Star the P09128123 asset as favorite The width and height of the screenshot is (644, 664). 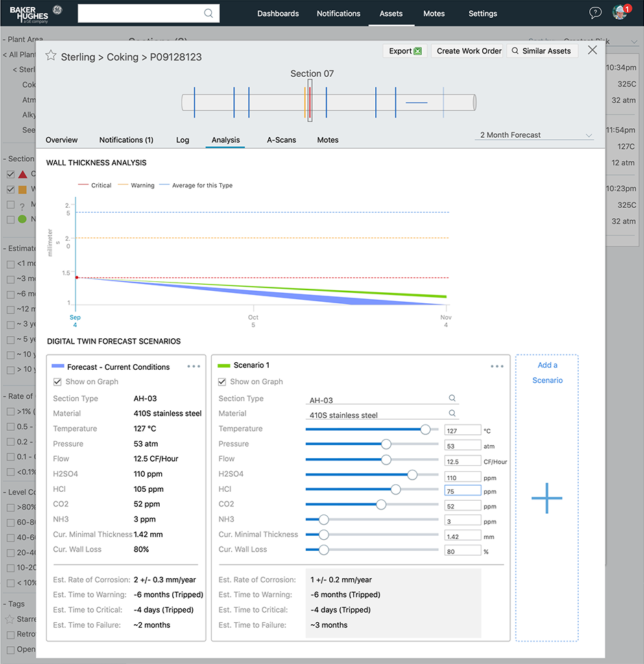(x=51, y=56)
